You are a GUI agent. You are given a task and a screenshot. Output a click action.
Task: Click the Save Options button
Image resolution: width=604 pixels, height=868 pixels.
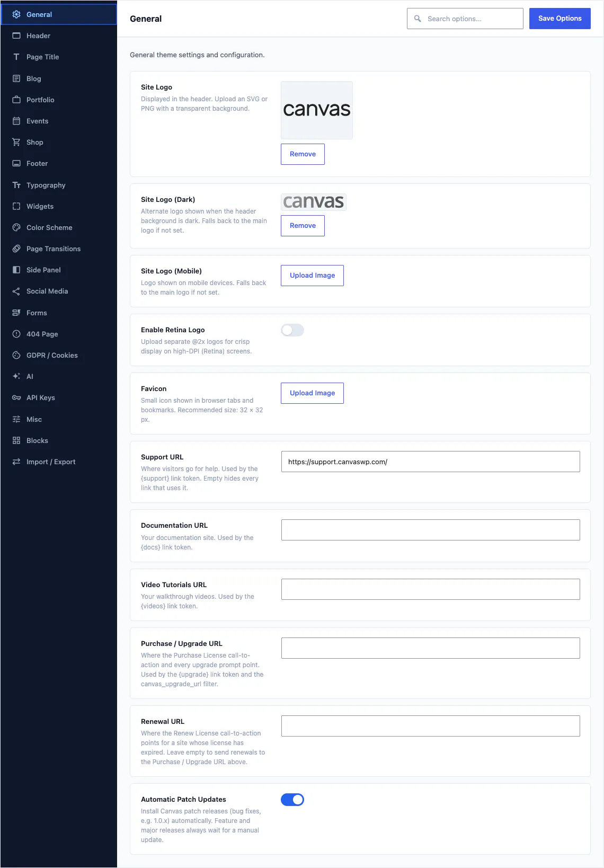(x=559, y=19)
